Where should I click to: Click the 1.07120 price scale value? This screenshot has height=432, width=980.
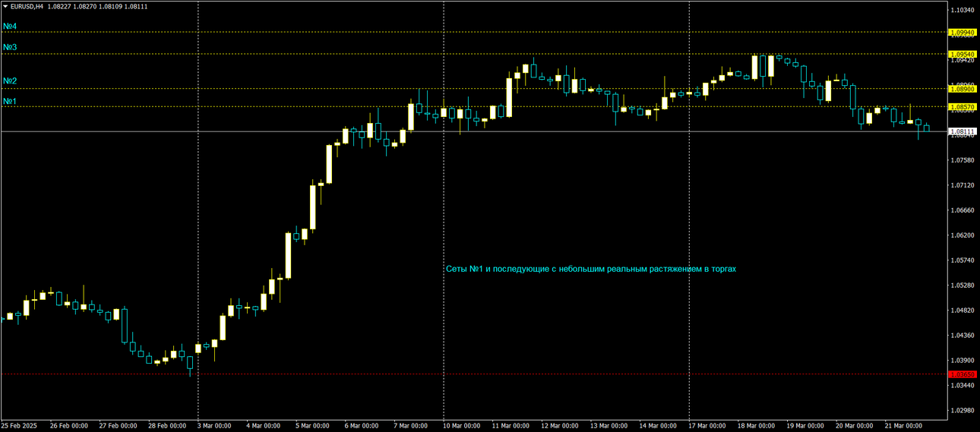pyautogui.click(x=963, y=185)
